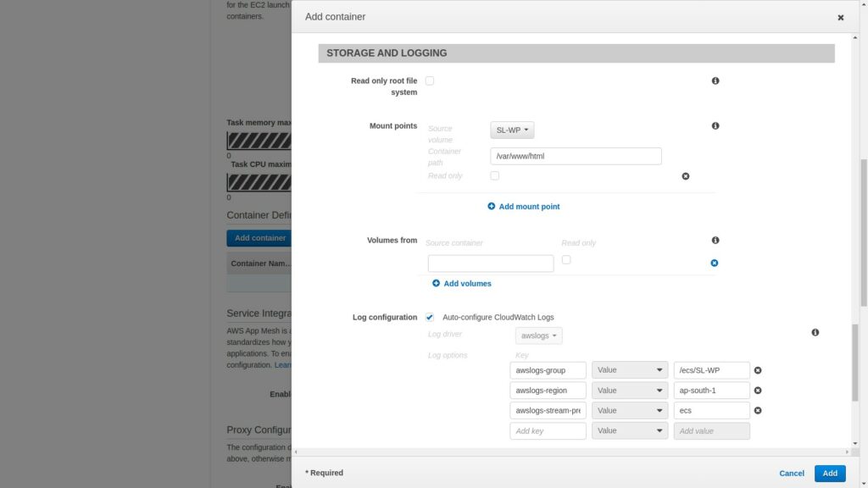Remove the awslogs-stream-prefix log option
The height and width of the screenshot is (488, 868).
[x=758, y=411]
